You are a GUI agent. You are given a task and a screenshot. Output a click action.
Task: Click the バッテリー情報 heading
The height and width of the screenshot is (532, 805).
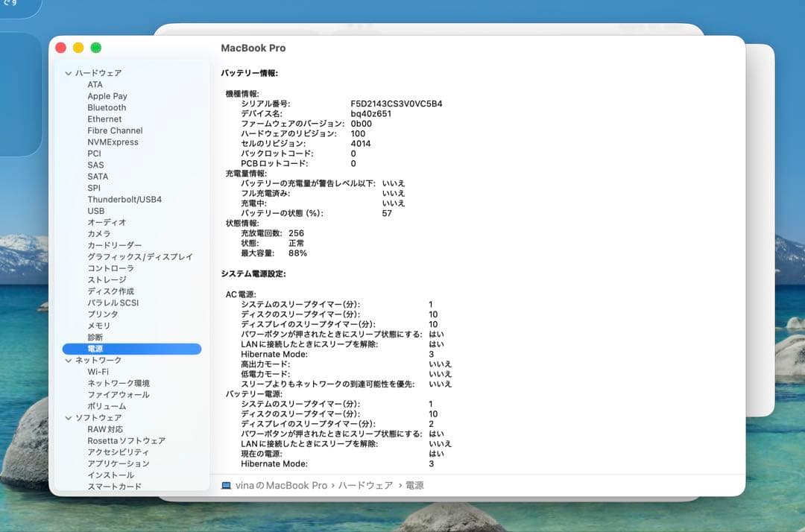250,73
